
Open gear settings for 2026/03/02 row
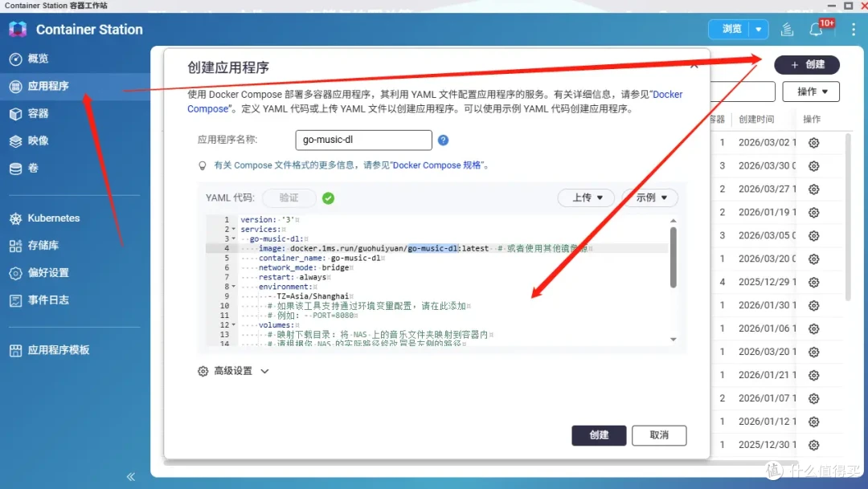(x=813, y=143)
